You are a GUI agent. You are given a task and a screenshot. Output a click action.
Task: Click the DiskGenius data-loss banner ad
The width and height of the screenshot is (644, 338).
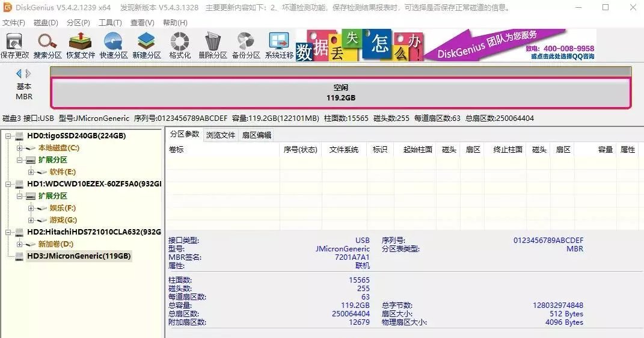(446, 45)
